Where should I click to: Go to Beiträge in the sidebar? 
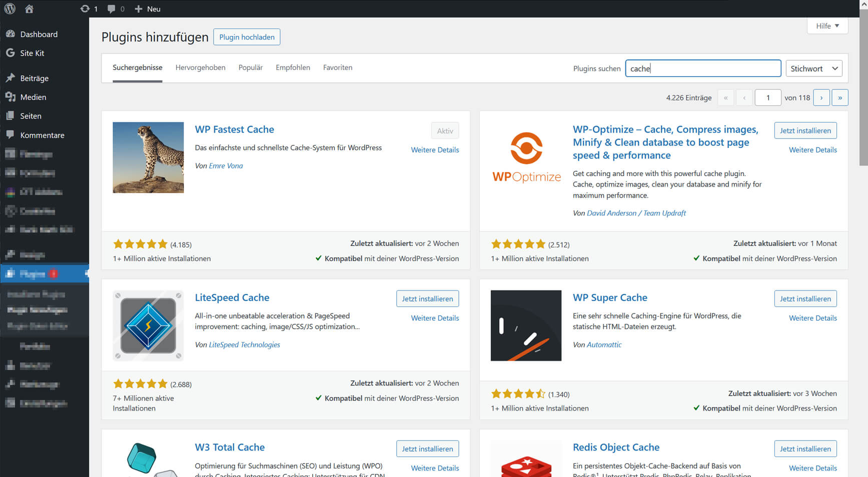[x=34, y=78]
